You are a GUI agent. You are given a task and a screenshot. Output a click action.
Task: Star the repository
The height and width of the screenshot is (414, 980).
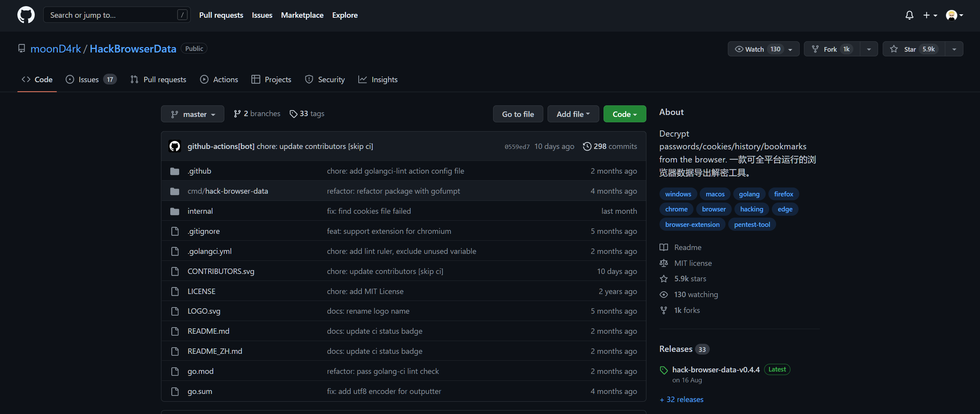[914, 49]
